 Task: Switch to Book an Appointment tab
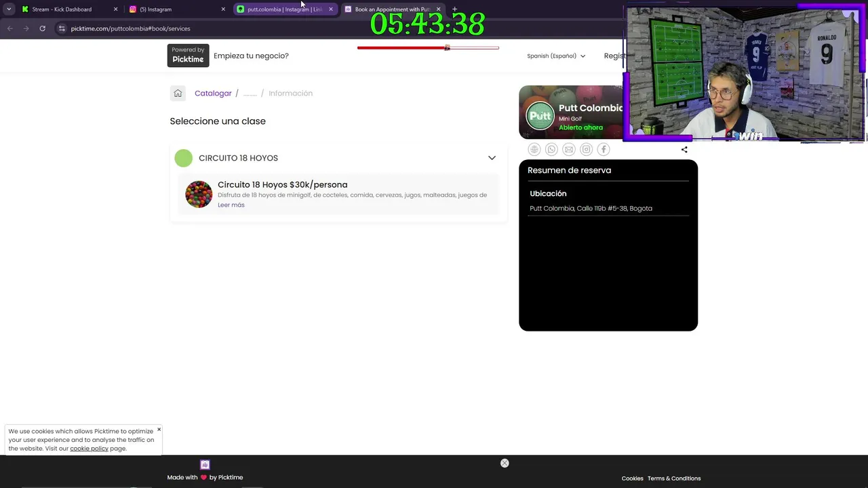[x=393, y=9]
